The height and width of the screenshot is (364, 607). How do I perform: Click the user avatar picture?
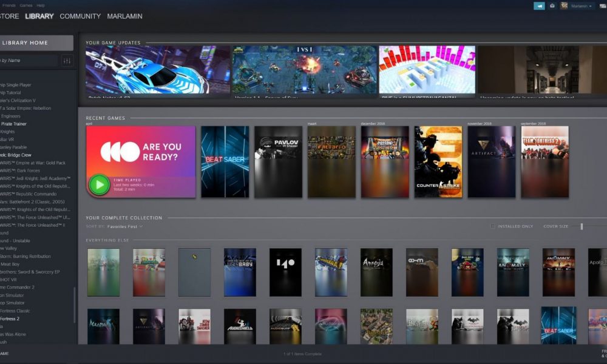(564, 6)
